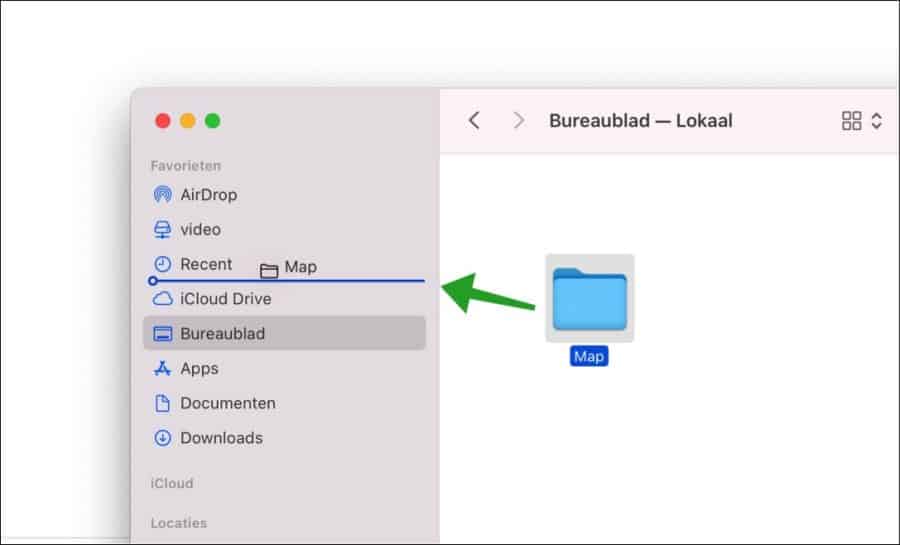
Task: Select the video network item
Action: 284,229
